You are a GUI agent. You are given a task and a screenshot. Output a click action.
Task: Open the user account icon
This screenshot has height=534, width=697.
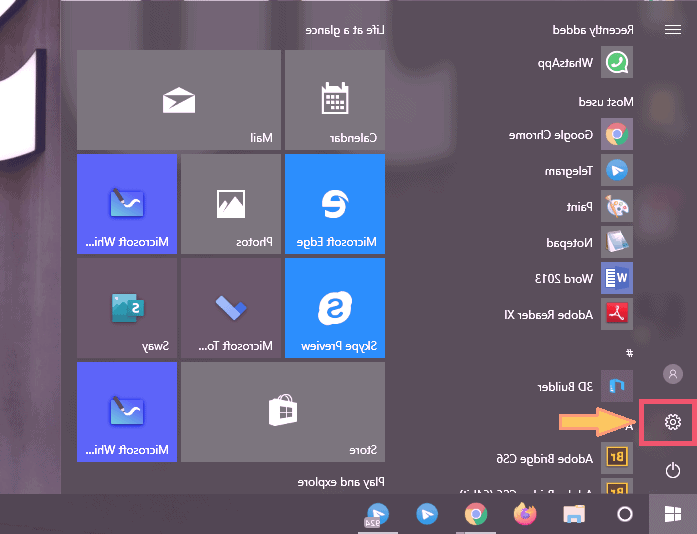pos(673,374)
